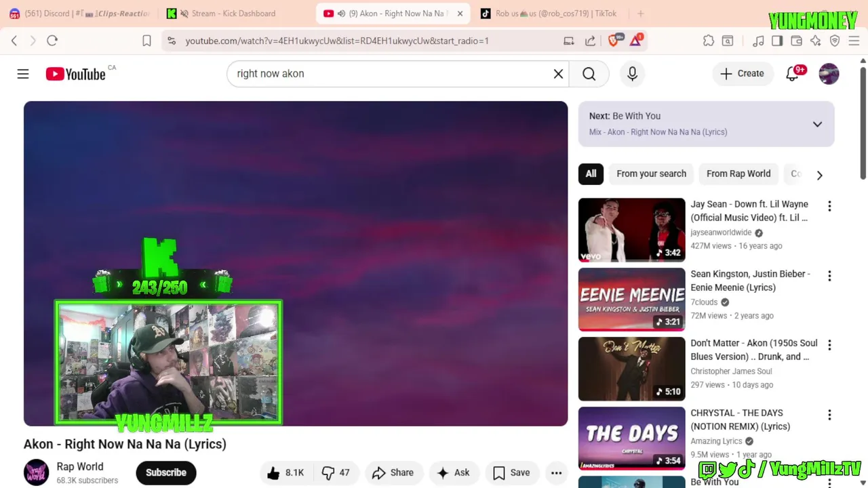Open options for CHRYSTAL The Days video
The image size is (868, 488).
(829, 415)
